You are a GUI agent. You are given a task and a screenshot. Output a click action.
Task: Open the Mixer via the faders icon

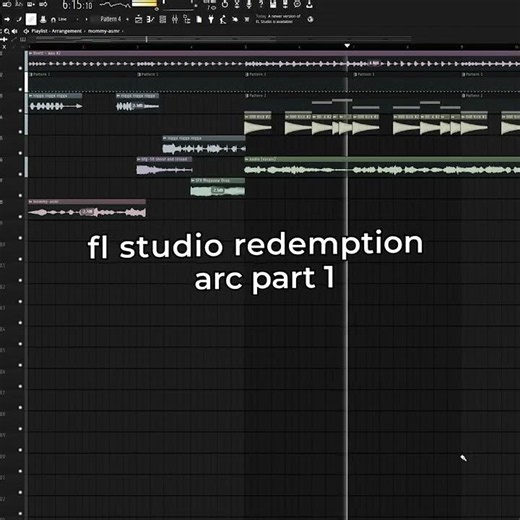tap(175, 19)
